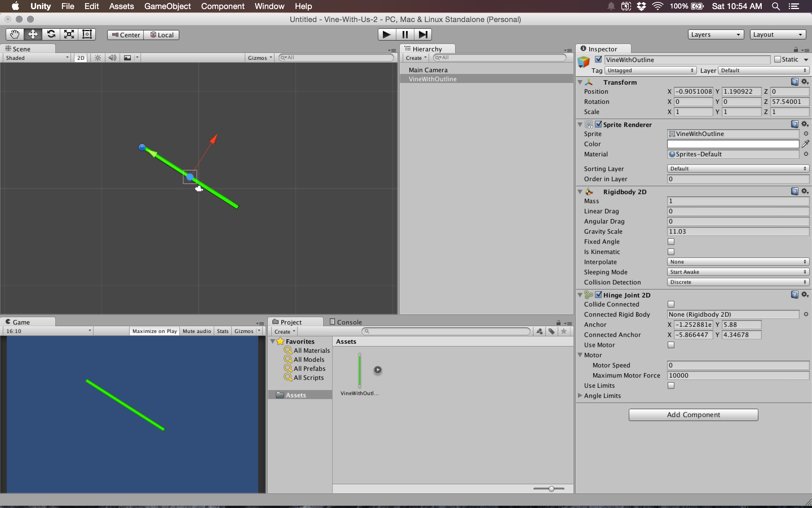Image resolution: width=812 pixels, height=508 pixels.
Task: Select the Rotate tool in toolbar
Action: (51, 35)
